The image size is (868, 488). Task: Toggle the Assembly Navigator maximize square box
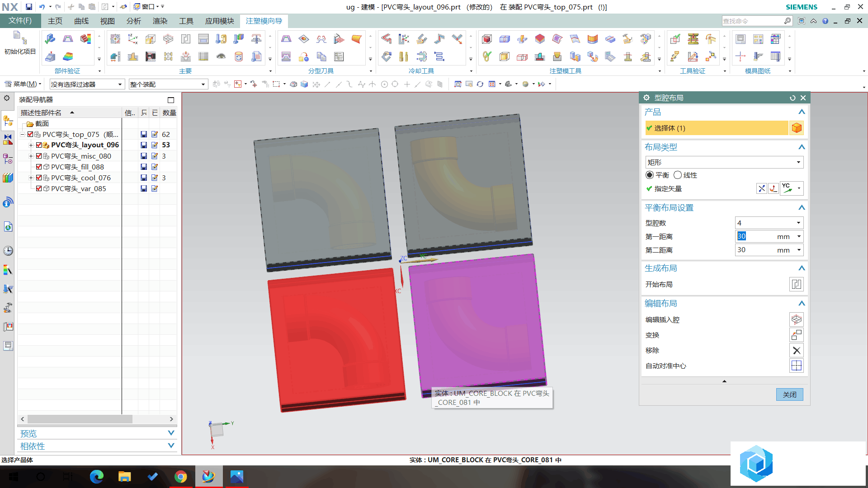[170, 100]
